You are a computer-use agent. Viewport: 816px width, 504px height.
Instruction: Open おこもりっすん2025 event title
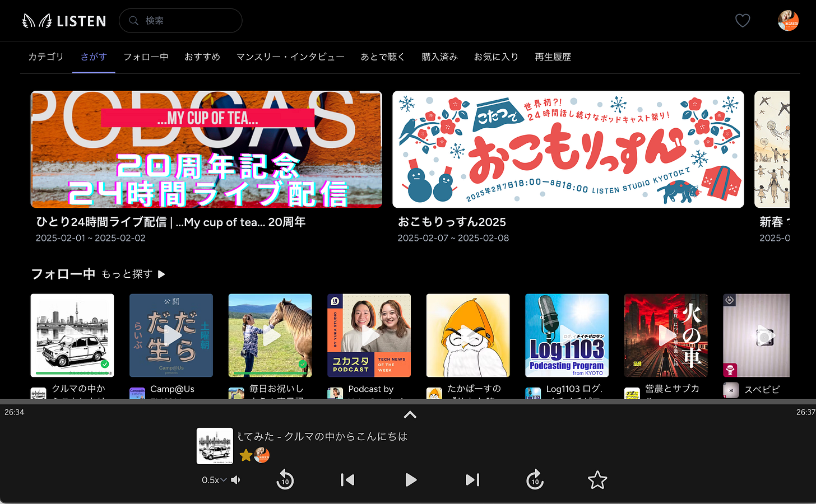pyautogui.click(x=452, y=222)
